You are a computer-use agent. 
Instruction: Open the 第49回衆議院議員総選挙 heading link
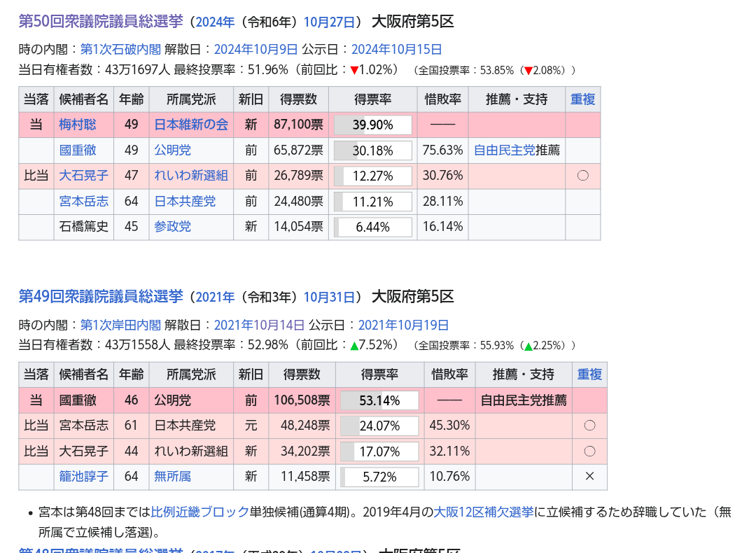coord(100,297)
